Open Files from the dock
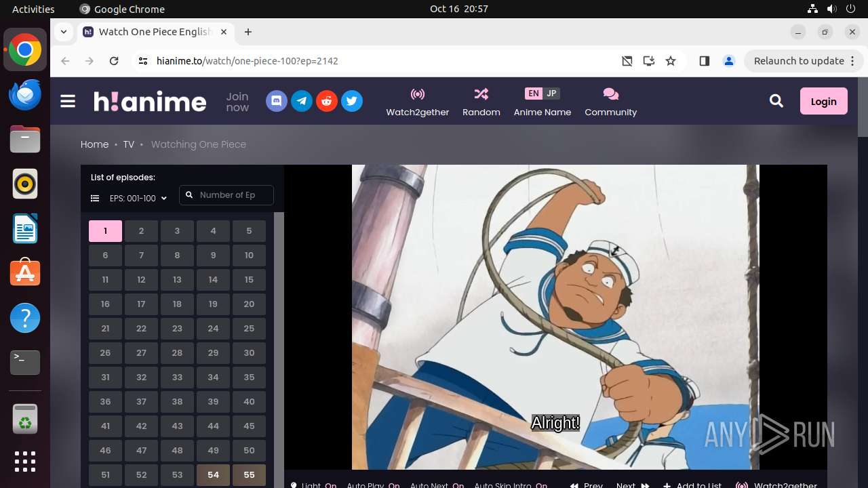This screenshot has width=868, height=488. coord(25,139)
